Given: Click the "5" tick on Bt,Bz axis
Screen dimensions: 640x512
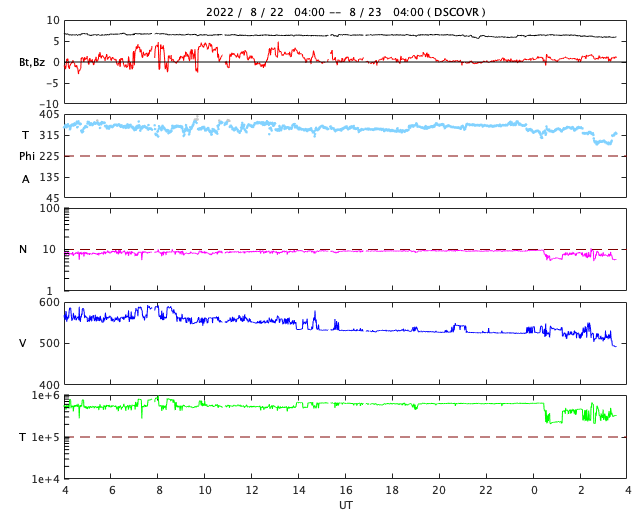Looking at the screenshot, I should (56, 41).
